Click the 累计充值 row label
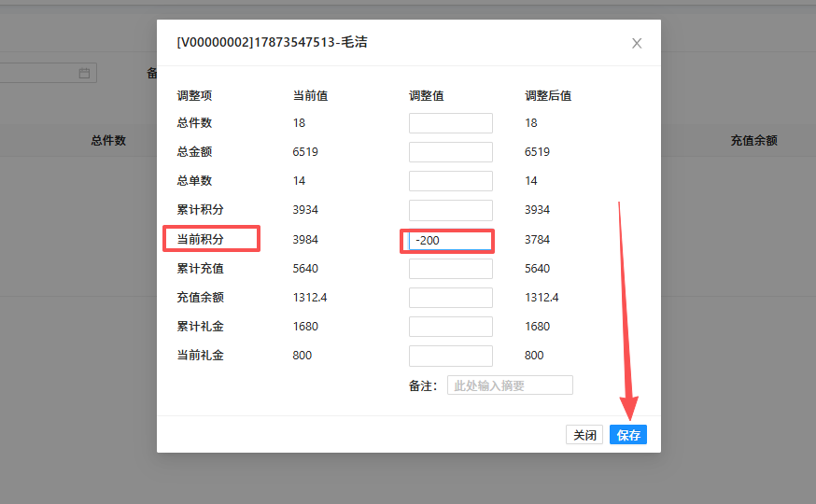Viewport: 816px width, 504px height. coord(200,269)
